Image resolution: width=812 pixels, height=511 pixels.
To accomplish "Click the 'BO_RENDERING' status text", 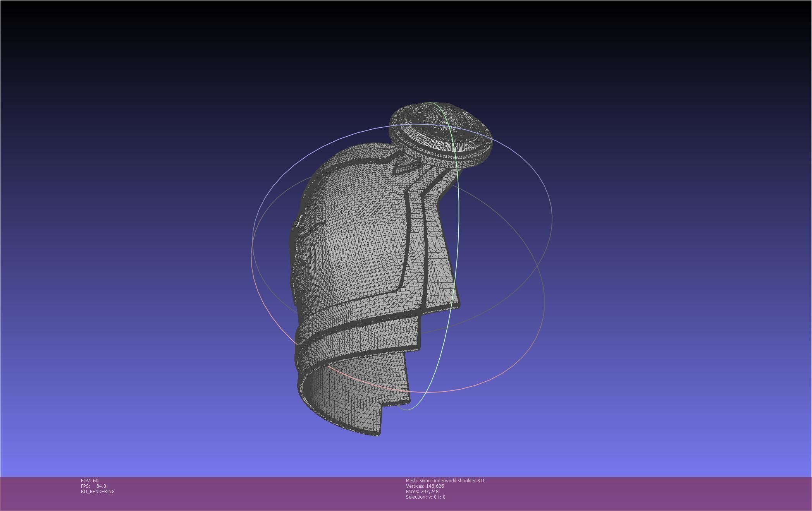I will point(98,491).
